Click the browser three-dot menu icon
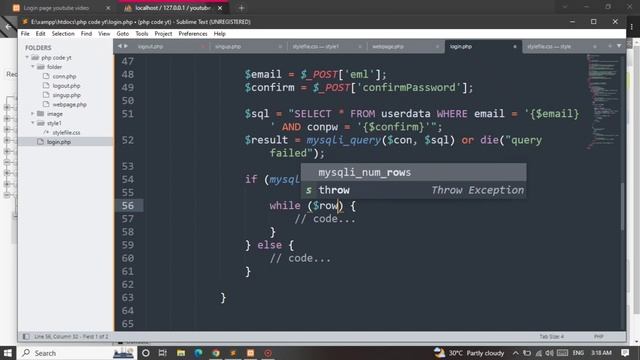Screen dimensions: 640x360 tap(632, 27)
